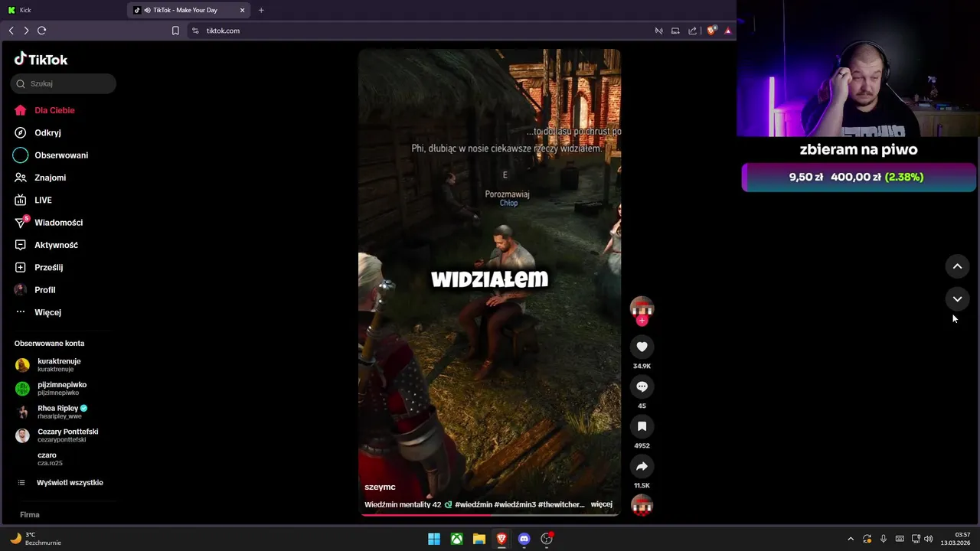Open site settings icon beside URL
Viewport: 980px width, 551px height.
[195, 31]
